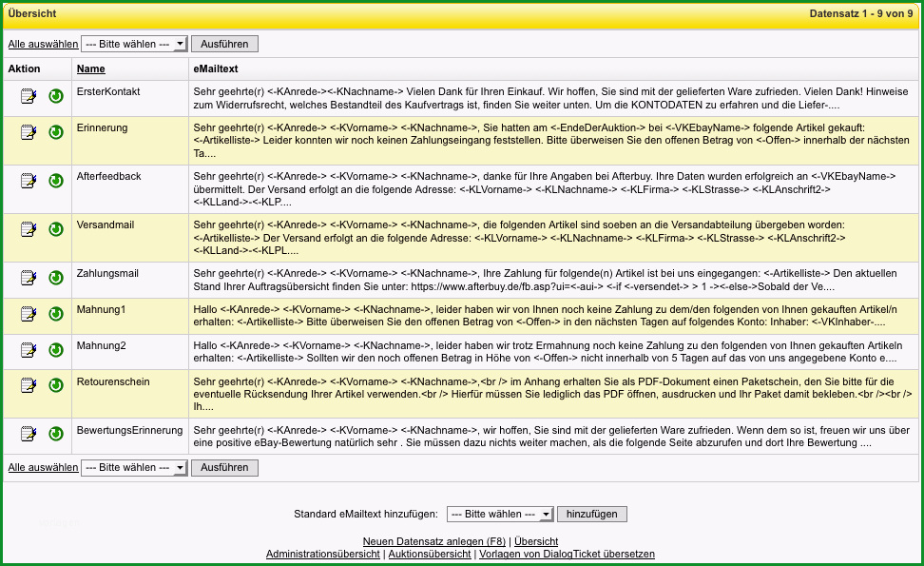The image size is (924, 566).
Task: Open the top 'Bitte wählen' action dropdown
Action: 134,44
